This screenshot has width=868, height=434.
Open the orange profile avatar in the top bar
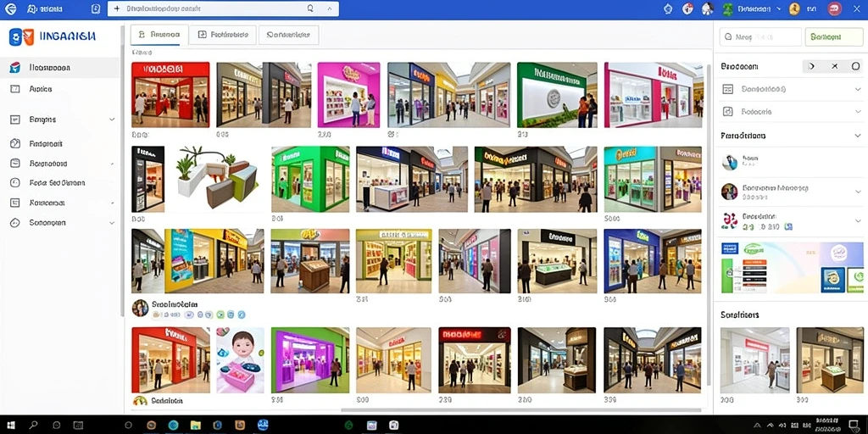coord(794,8)
